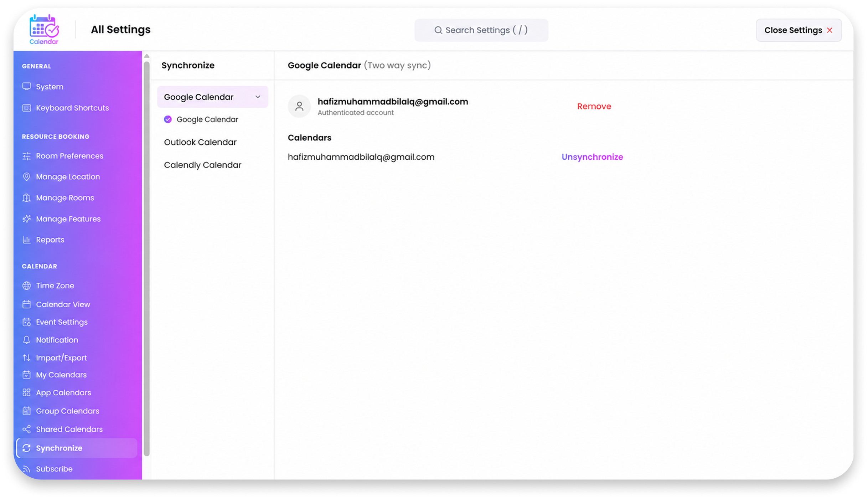Image resolution: width=868 pixels, height=499 pixels.
Task: Click the Manage Location pin icon
Action: click(26, 177)
